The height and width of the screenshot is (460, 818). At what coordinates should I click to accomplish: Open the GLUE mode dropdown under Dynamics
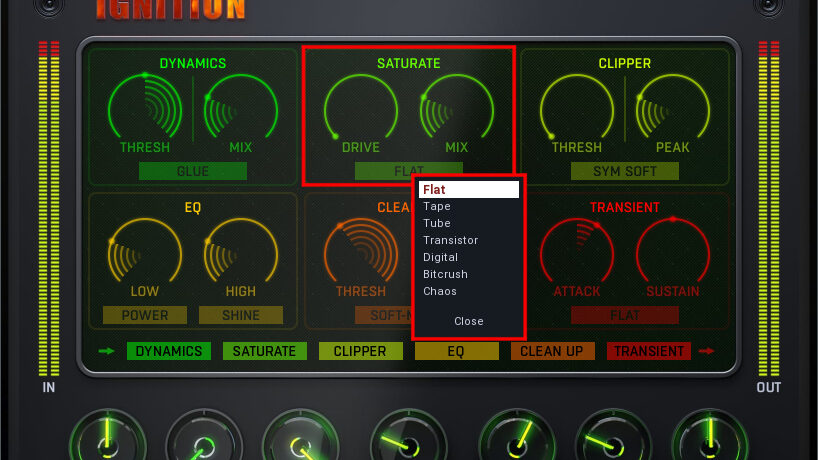(193, 171)
